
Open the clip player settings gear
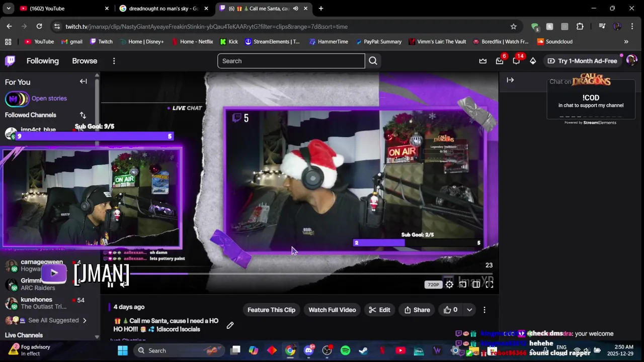click(449, 285)
